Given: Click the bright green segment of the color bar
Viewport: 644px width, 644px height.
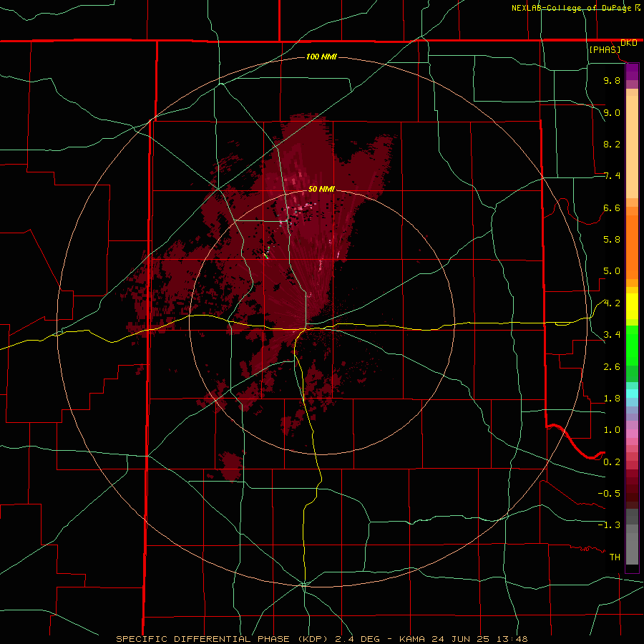Looking at the screenshot, I should [632, 345].
